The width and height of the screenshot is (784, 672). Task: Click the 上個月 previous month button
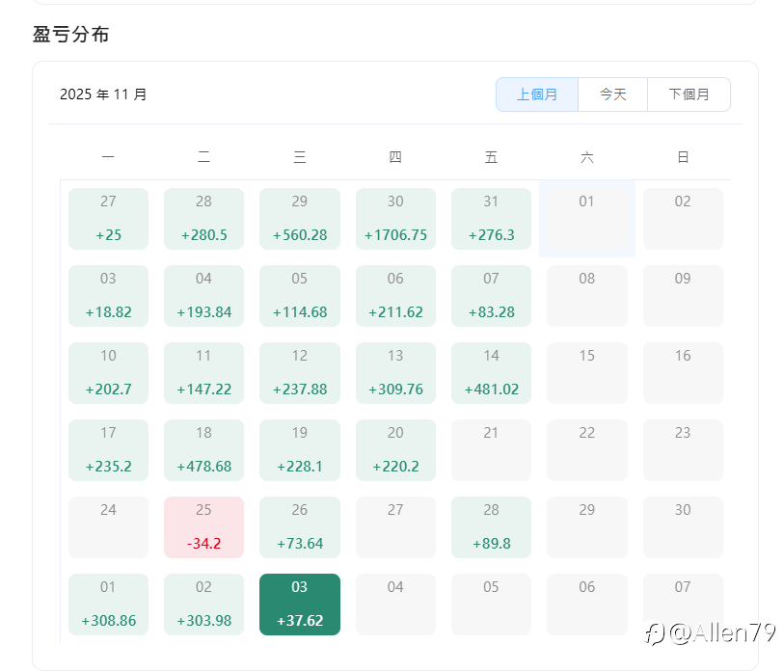coord(537,94)
